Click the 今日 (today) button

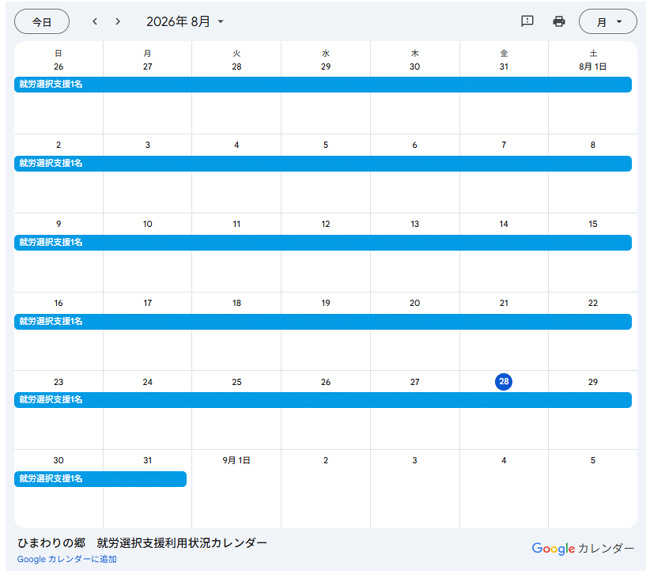tap(42, 22)
